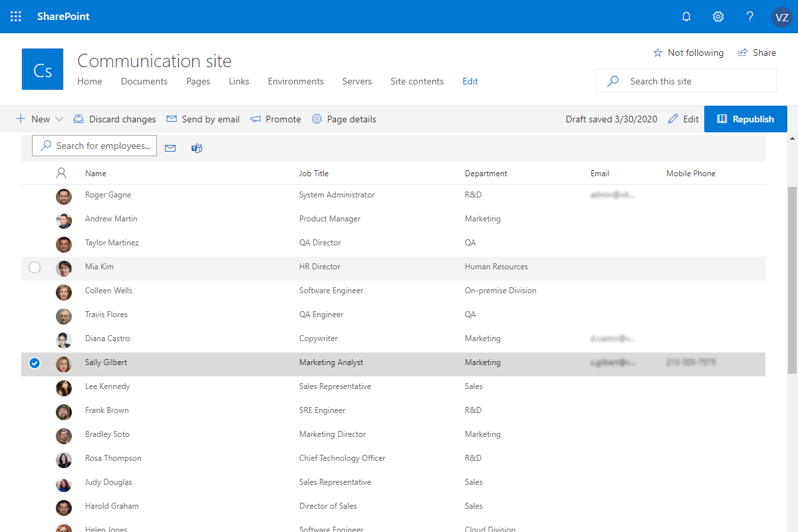Start a Teams chat via the Teams icon
Viewport: 798px width, 532px height.
(196, 148)
